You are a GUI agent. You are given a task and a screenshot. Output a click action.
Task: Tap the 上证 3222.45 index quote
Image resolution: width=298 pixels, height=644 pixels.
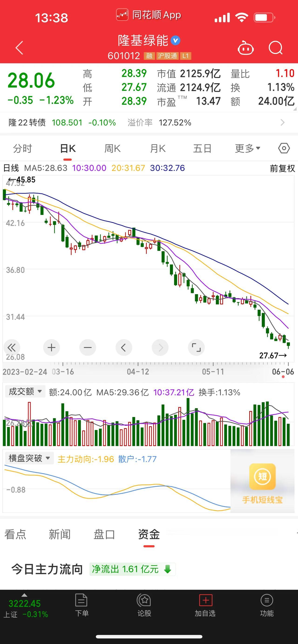tap(26, 609)
